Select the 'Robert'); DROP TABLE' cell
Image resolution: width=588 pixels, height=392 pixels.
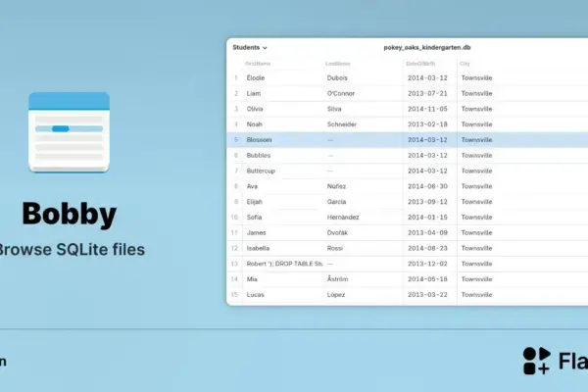284,264
